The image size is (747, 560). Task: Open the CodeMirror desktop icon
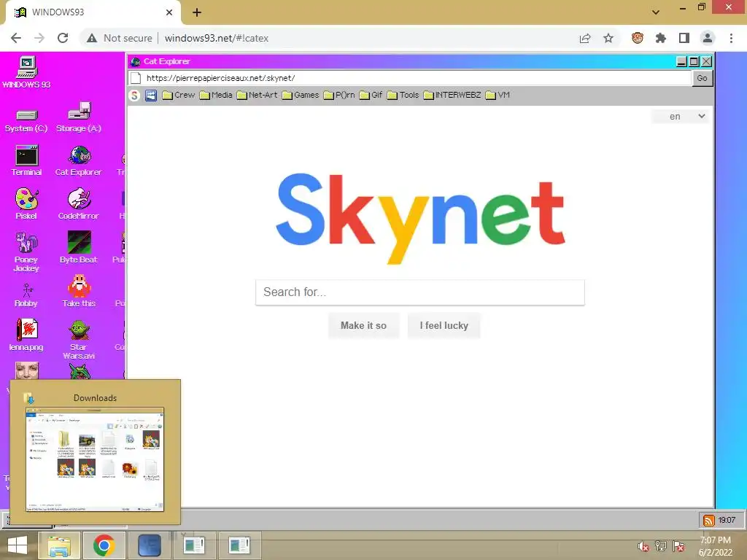tap(79, 204)
